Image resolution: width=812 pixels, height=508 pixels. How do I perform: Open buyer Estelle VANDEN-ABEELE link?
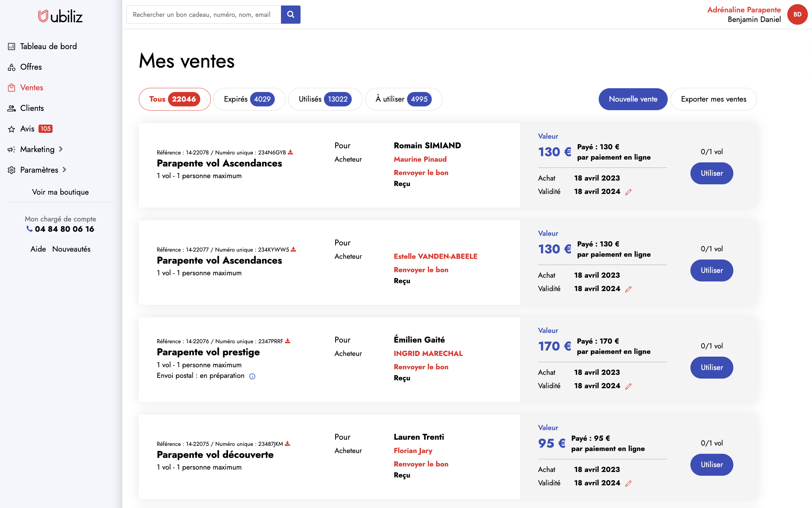[435, 256]
